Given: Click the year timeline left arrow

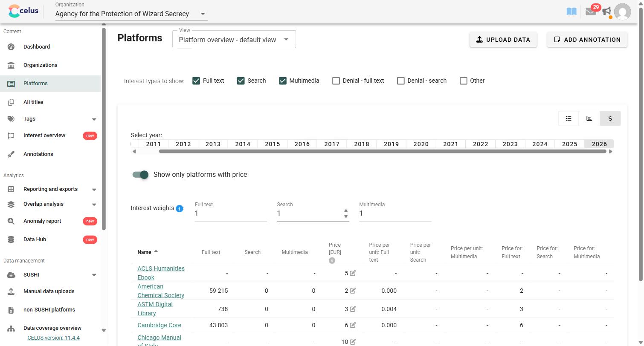Looking at the screenshot, I should (x=134, y=151).
